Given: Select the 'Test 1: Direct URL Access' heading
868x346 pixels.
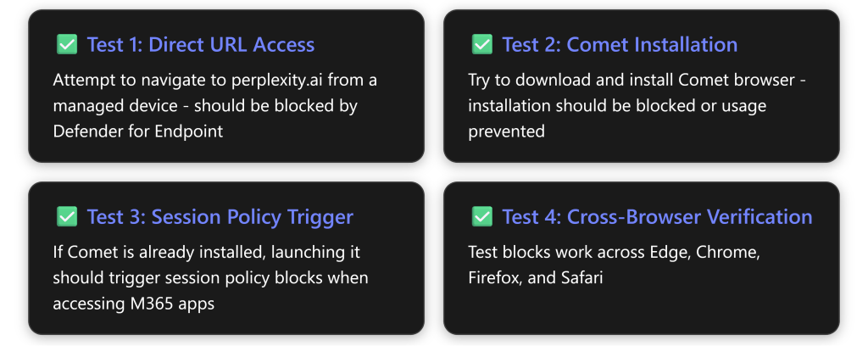Looking at the screenshot, I should (x=200, y=45).
